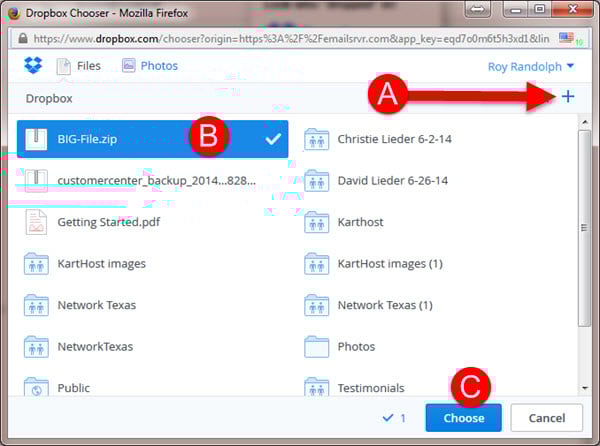Viewport: 600px width, 446px height.
Task: Click the KartHost images shared folder icon
Action: (x=36, y=264)
